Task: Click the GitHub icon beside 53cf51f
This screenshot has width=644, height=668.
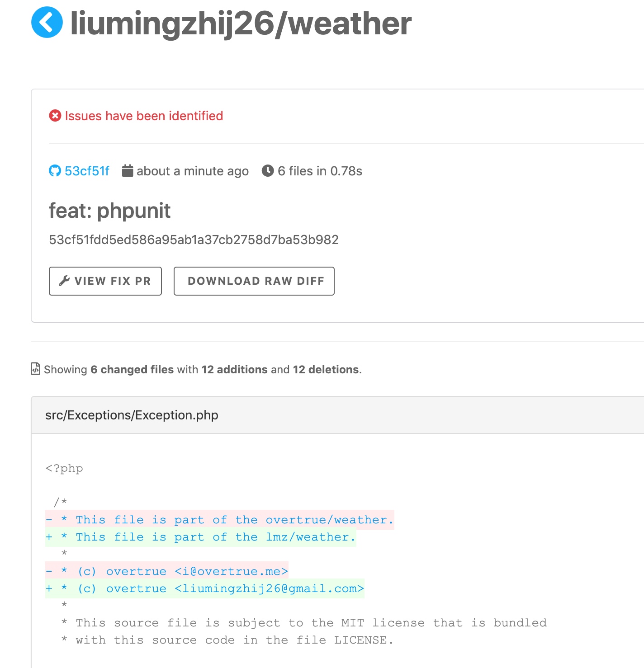Action: tap(55, 171)
